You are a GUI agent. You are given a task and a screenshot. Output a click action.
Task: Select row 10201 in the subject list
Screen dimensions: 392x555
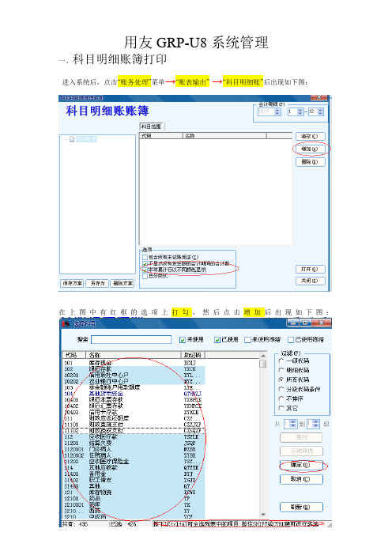[134, 376]
